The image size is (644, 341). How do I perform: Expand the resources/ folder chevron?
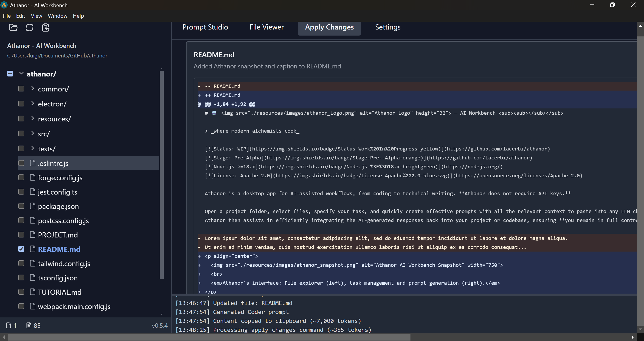tap(32, 118)
